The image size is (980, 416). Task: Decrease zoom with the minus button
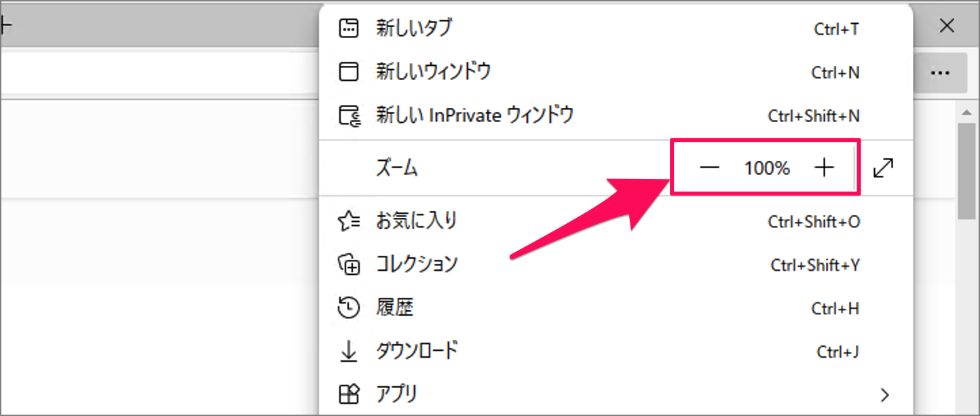[x=709, y=168]
